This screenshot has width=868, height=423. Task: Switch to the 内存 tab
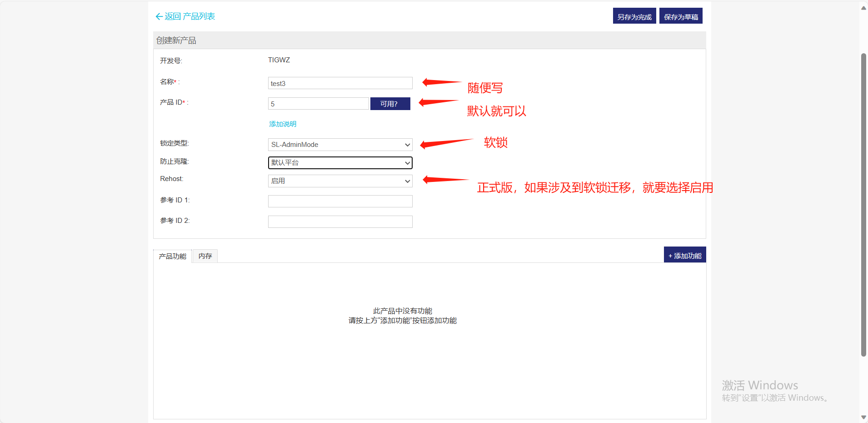[x=205, y=256]
